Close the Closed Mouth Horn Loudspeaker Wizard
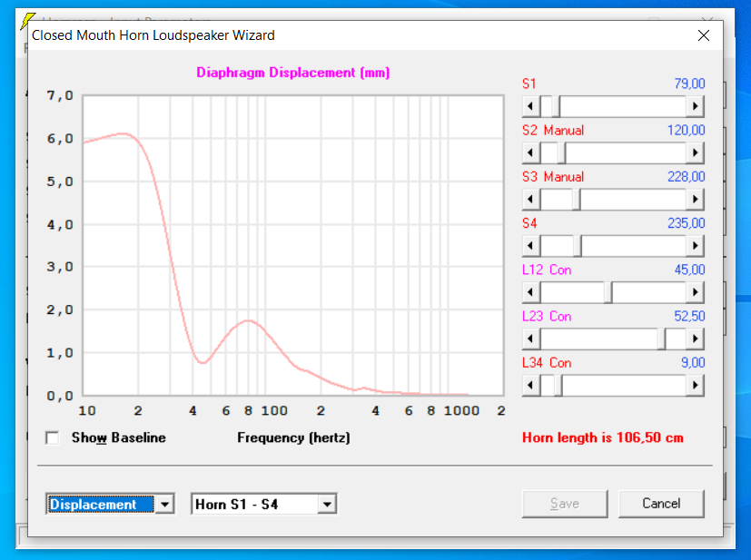751x560 pixels. coord(704,35)
